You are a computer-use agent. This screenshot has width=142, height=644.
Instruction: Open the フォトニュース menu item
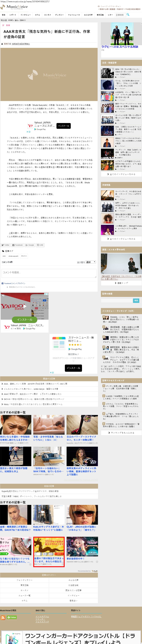pos(74,15)
